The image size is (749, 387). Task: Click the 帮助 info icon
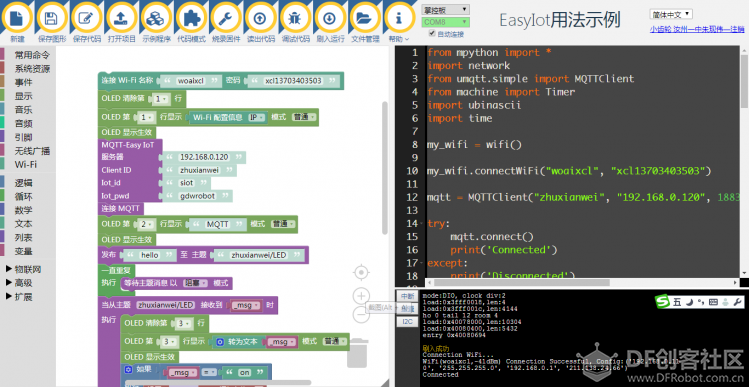pos(399,18)
